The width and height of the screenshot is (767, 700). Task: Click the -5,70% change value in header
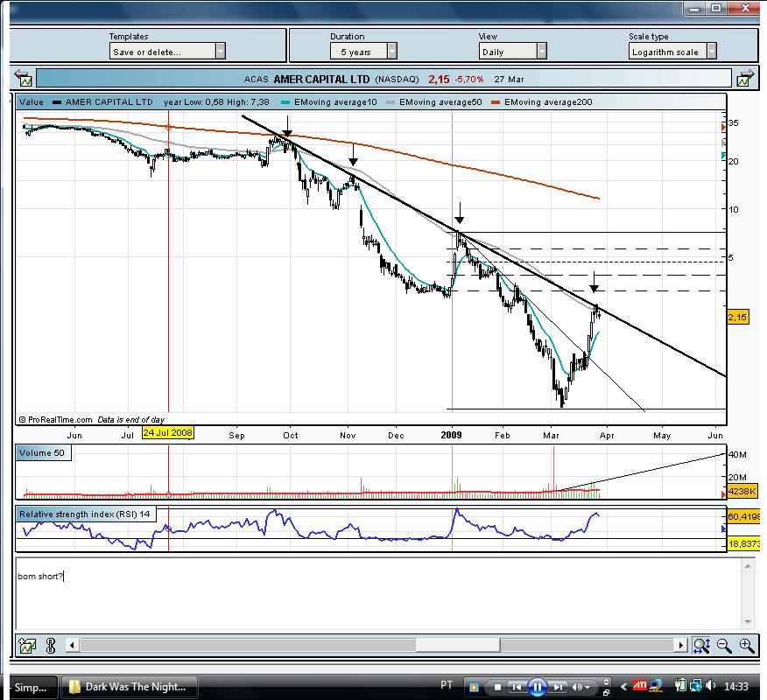[x=469, y=80]
